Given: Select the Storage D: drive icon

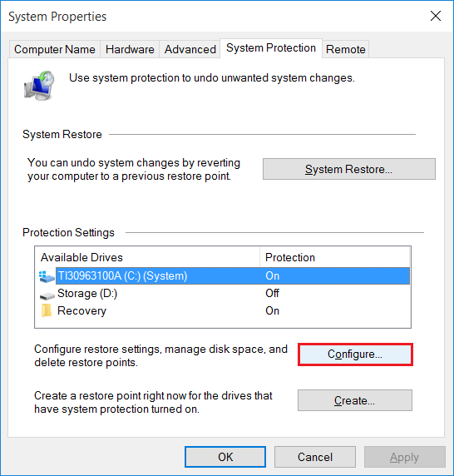Looking at the screenshot, I should pos(47,295).
